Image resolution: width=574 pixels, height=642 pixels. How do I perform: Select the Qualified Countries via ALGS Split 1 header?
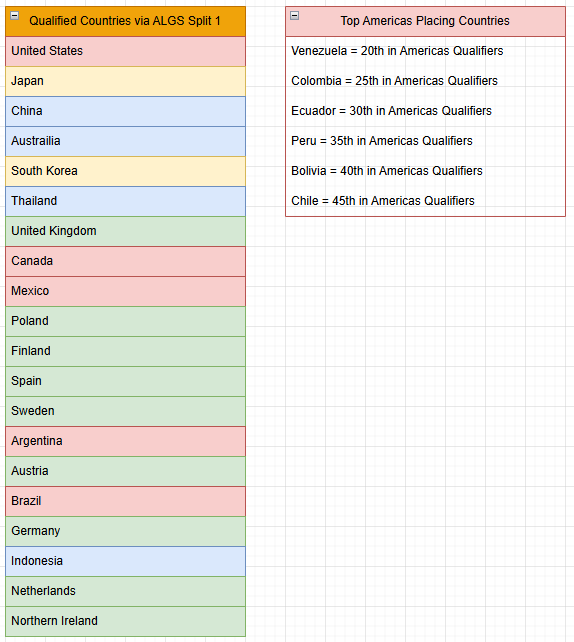(x=125, y=21)
